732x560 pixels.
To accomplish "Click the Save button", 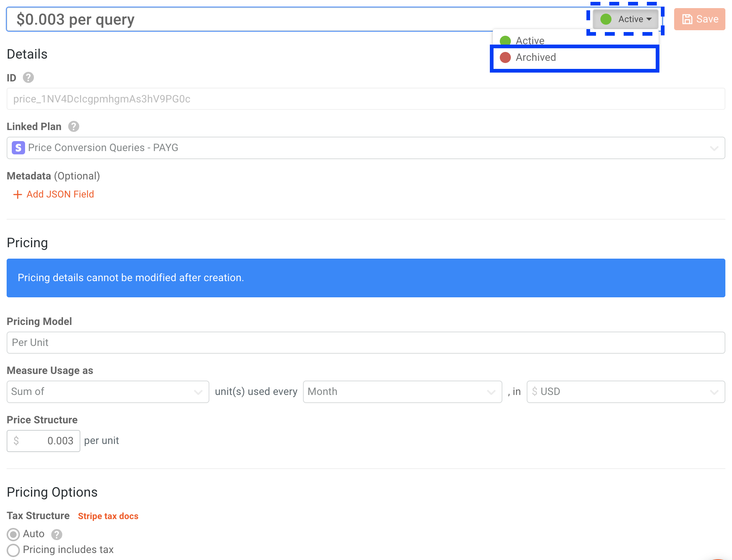I will pos(700,19).
